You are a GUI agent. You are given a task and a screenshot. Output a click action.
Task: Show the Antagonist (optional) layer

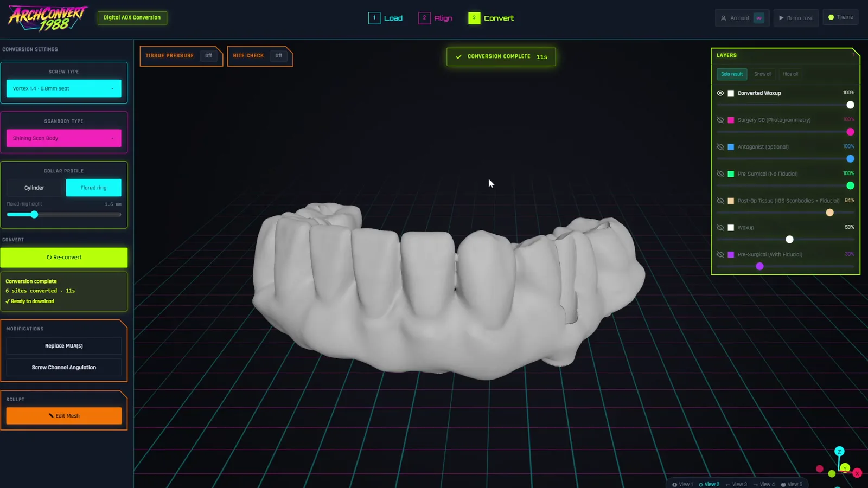(x=720, y=147)
